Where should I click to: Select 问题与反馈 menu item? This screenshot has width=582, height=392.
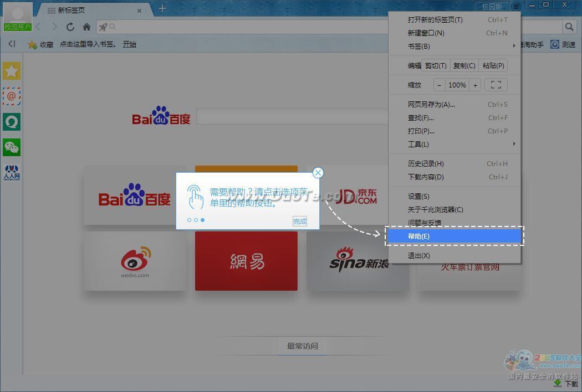[x=455, y=223]
